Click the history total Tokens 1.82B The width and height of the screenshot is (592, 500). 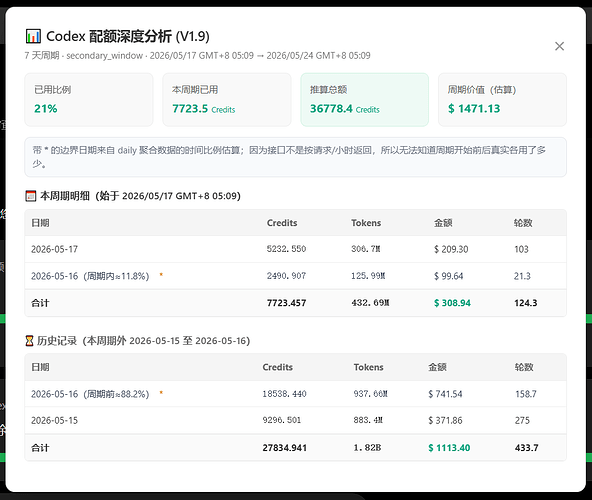point(367,448)
